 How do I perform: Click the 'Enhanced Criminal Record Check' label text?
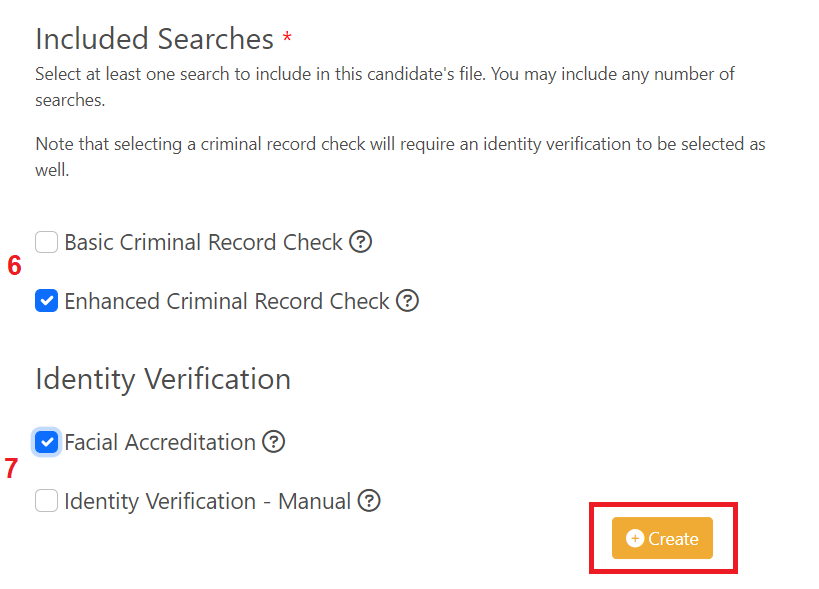[227, 301]
